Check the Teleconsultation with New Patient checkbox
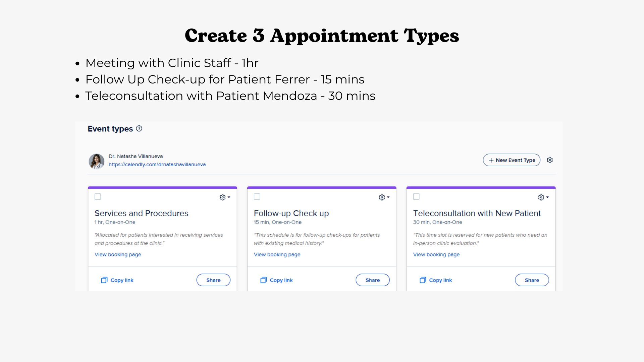 (x=416, y=196)
